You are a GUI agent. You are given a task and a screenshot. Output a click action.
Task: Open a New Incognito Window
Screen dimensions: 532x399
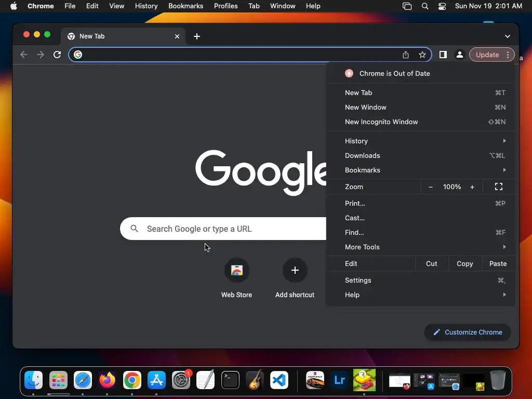point(421,122)
